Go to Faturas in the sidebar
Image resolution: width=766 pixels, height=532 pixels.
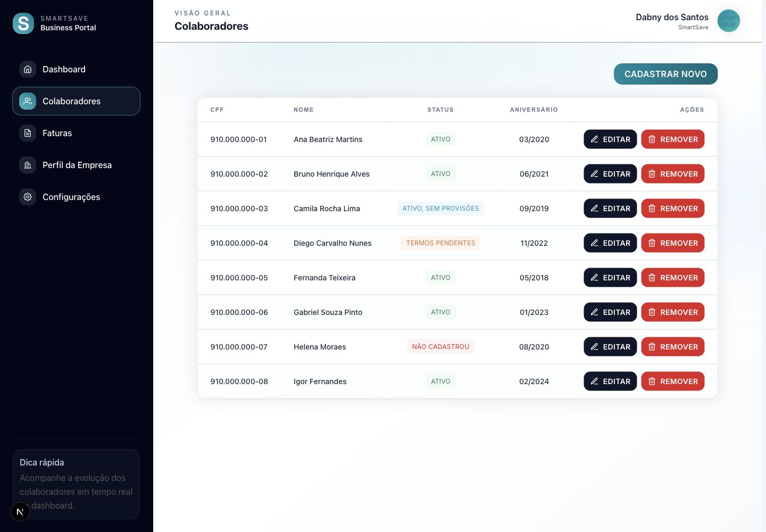click(x=76, y=133)
